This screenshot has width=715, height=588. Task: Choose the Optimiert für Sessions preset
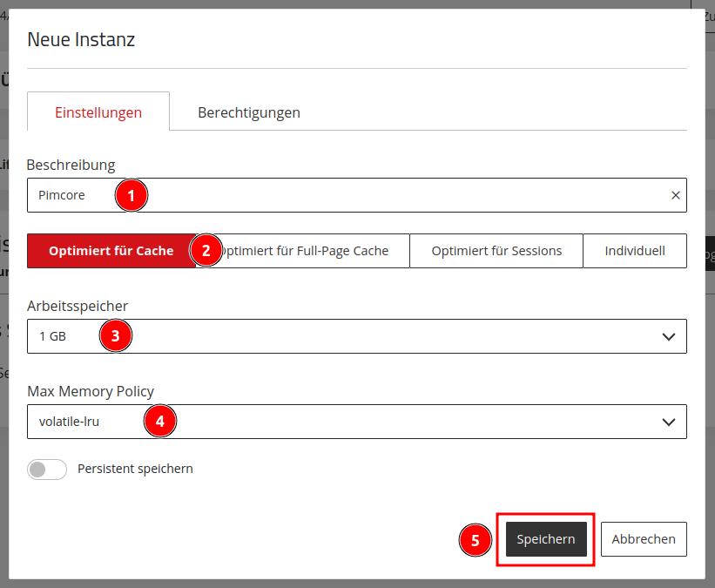tap(496, 251)
